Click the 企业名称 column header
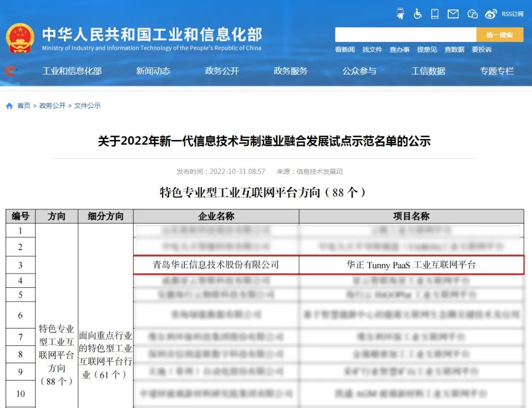Image resolution: width=532 pixels, height=408 pixels. pos(216,216)
